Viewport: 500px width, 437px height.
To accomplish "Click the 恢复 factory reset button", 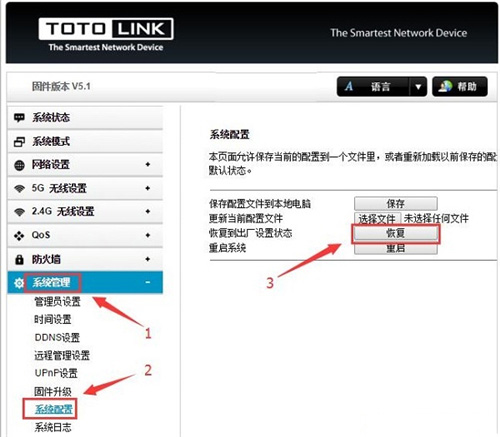I will pyautogui.click(x=396, y=233).
